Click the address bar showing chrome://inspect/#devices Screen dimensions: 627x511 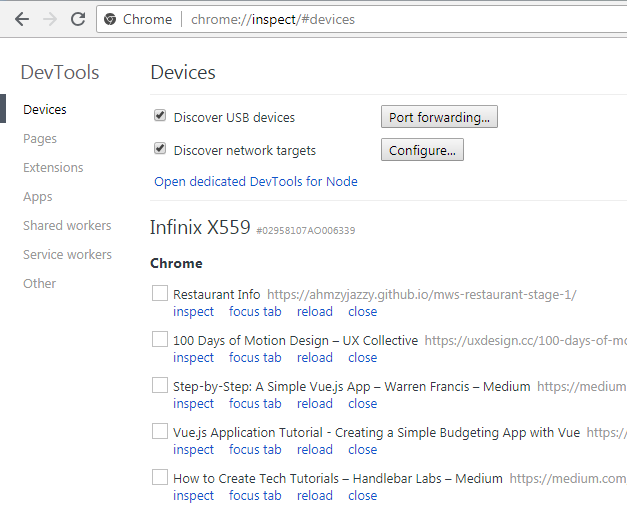coord(362,19)
